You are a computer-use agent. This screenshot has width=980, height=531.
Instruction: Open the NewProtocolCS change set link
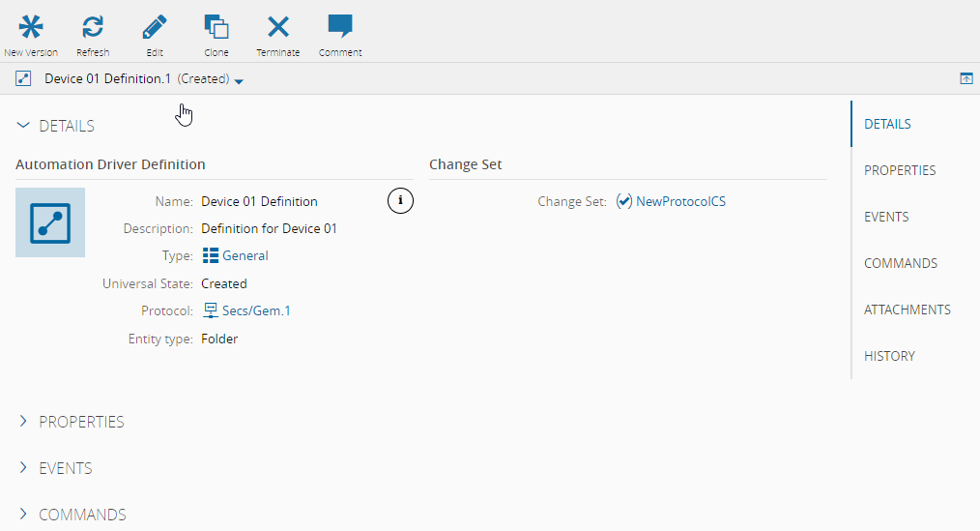680,201
